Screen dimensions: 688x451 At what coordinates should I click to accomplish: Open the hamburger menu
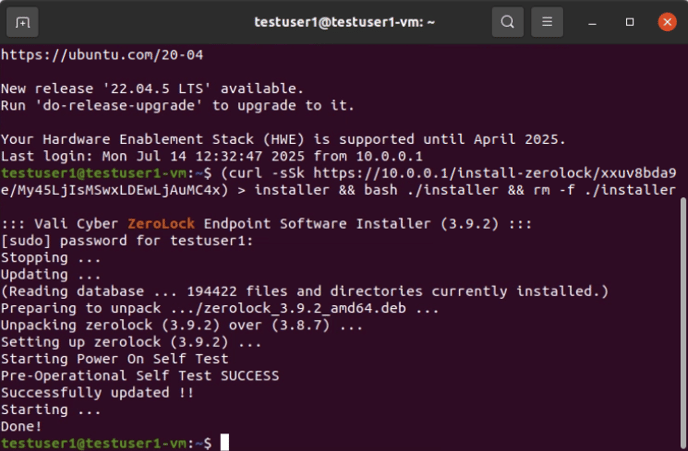pyautogui.click(x=547, y=22)
